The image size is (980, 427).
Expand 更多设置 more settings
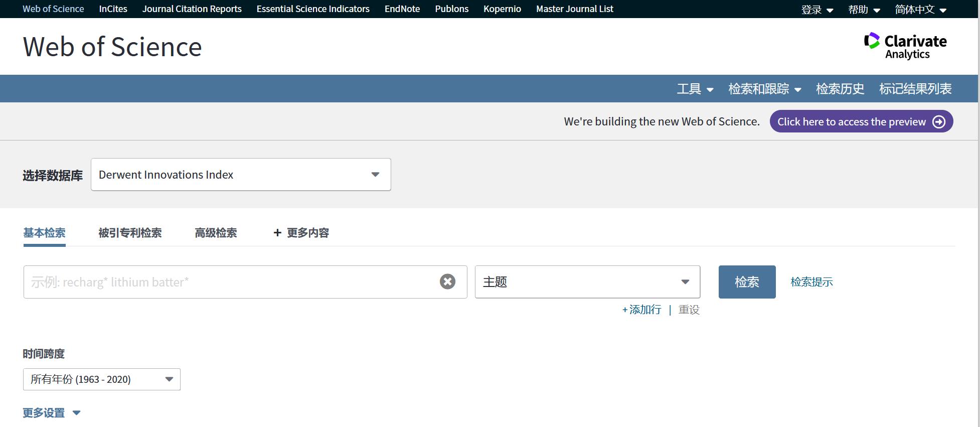52,413
